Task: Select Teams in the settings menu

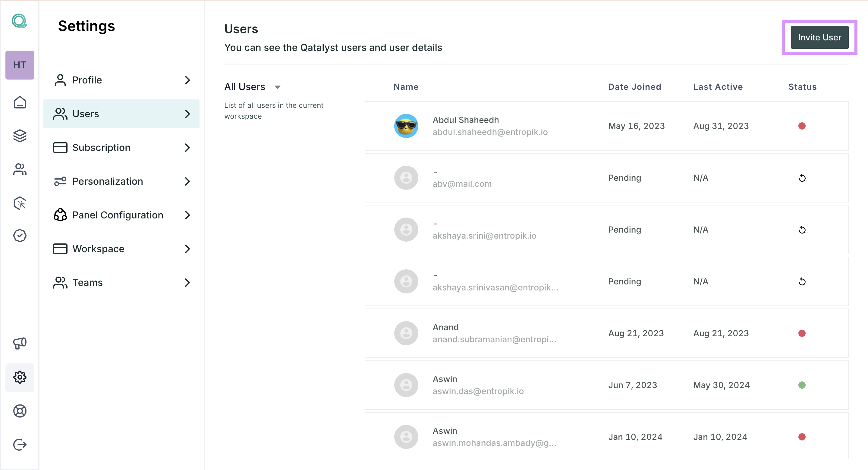Action: (x=121, y=282)
